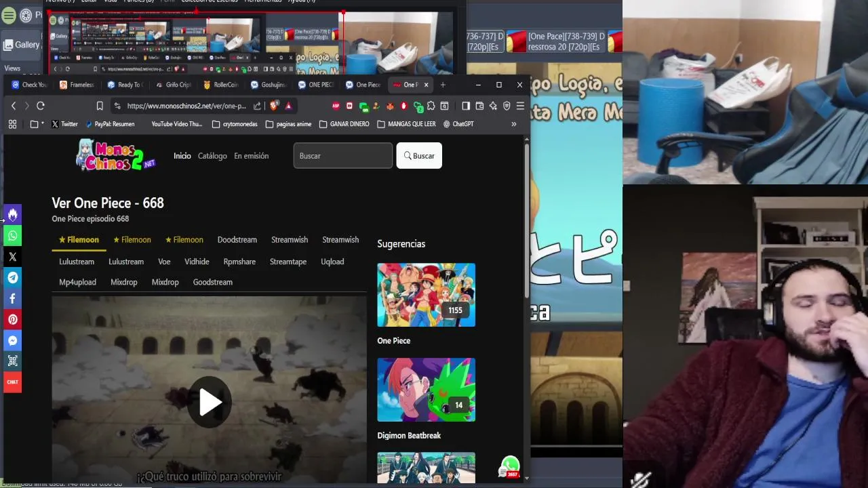Switch to the Goshujin browser tab
This screenshot has height=488, width=868.
pos(269,85)
